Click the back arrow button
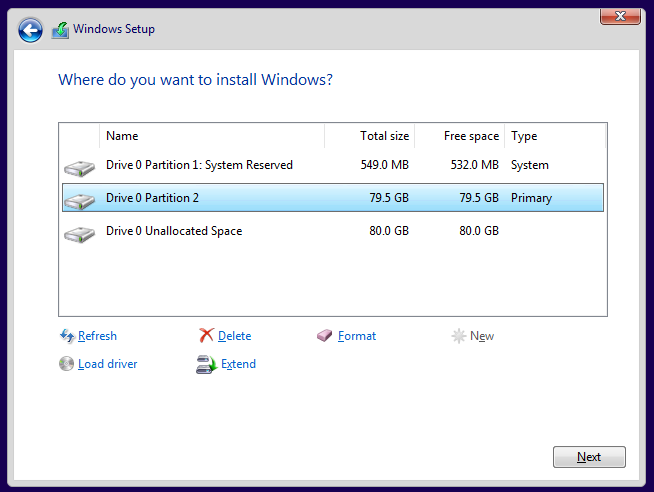 point(31,30)
